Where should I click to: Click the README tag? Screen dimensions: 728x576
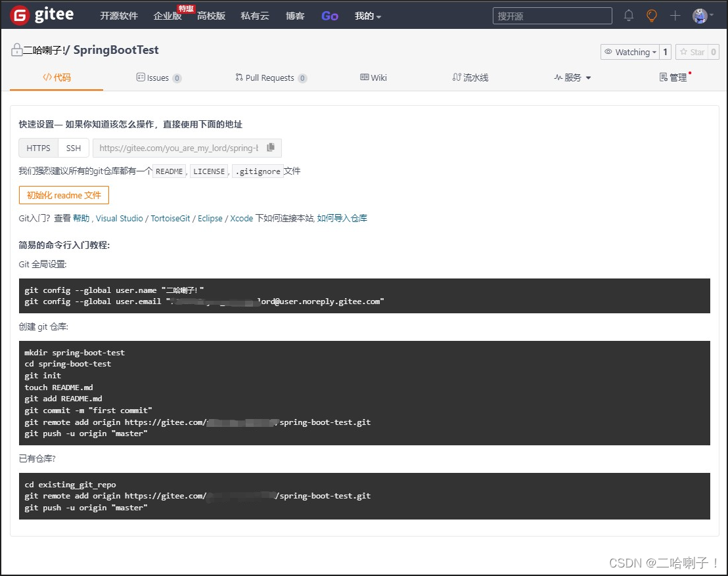pos(169,171)
